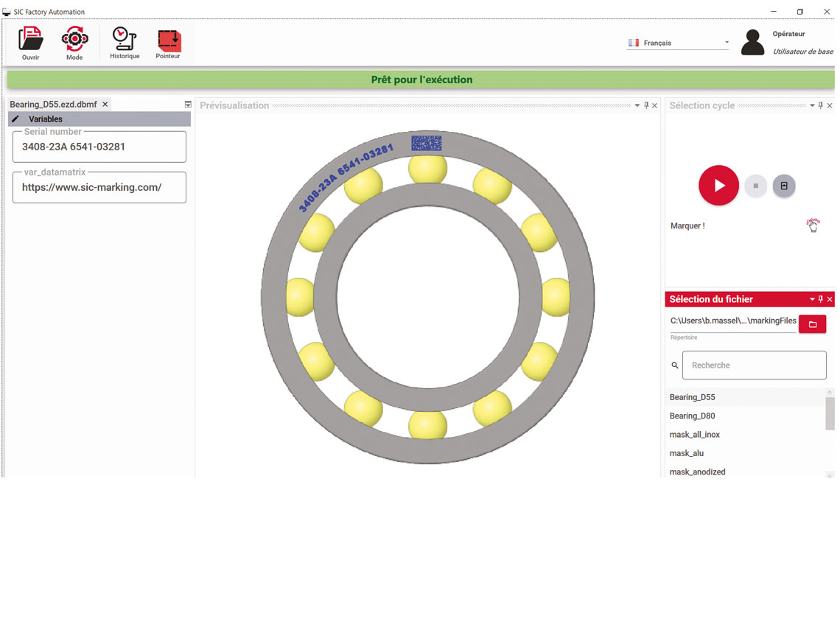The image size is (840, 630).
Task: Open document list dropdown in left panel
Action: (188, 105)
